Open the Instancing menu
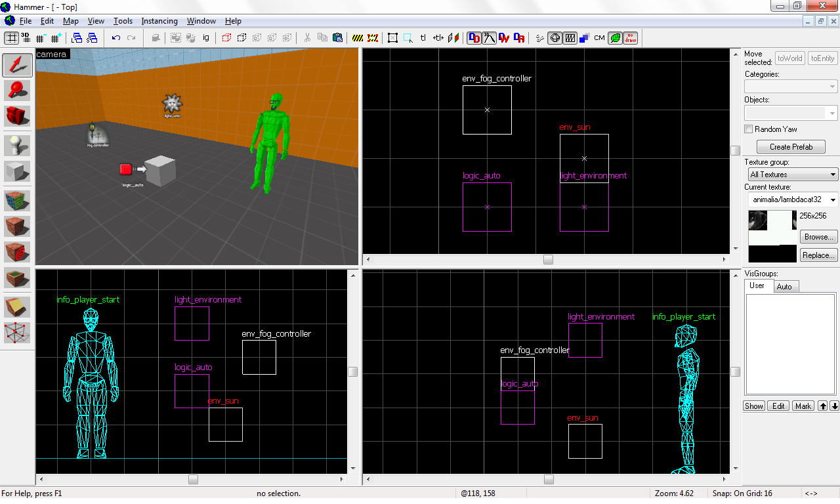Viewport: 840px width, 504px height. coord(159,21)
